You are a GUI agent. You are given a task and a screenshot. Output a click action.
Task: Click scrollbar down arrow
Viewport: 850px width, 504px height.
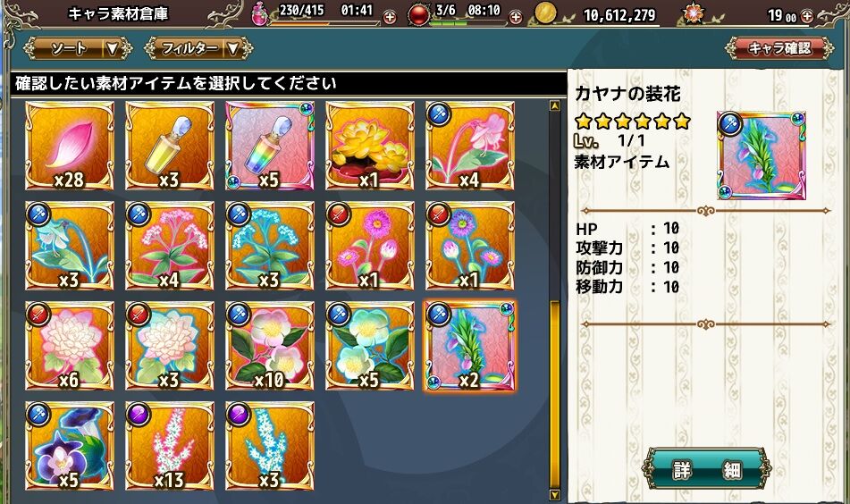pyautogui.click(x=554, y=495)
